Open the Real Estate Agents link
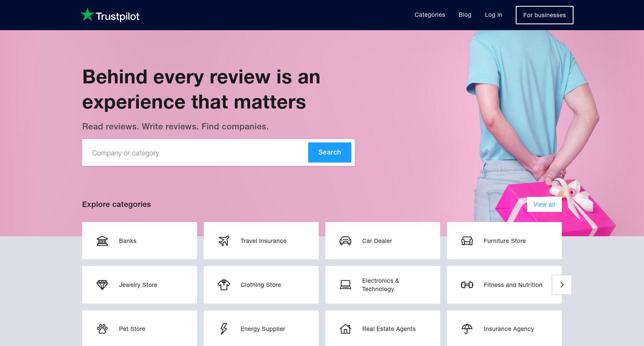This screenshot has width=644, height=346. tap(383, 329)
